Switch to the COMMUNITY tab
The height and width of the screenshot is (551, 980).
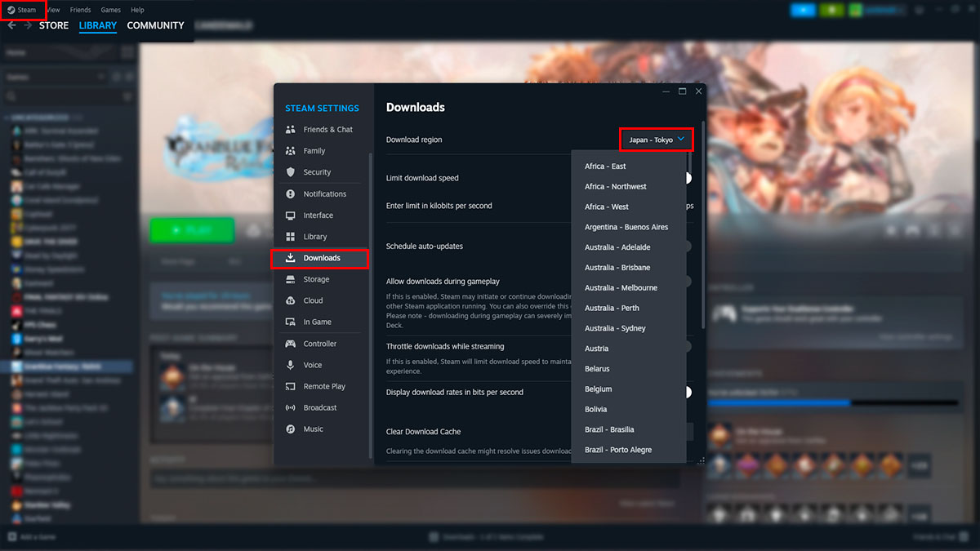click(x=155, y=25)
